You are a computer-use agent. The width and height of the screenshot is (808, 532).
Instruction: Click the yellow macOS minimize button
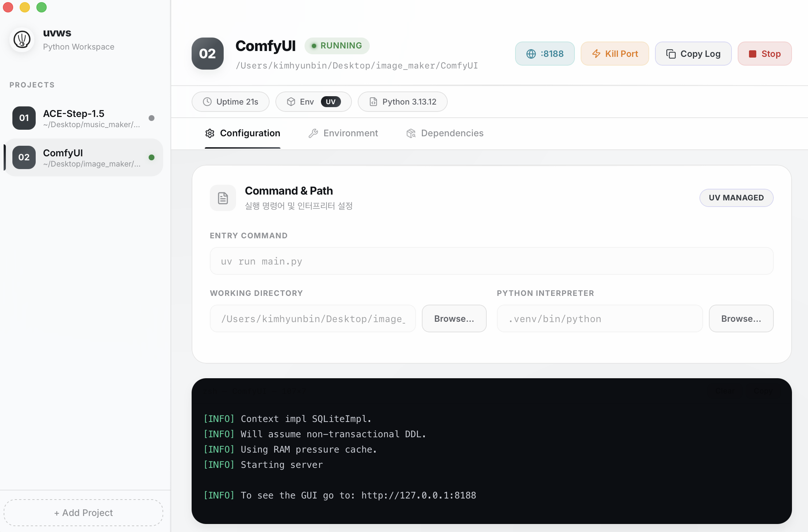[x=25, y=7]
